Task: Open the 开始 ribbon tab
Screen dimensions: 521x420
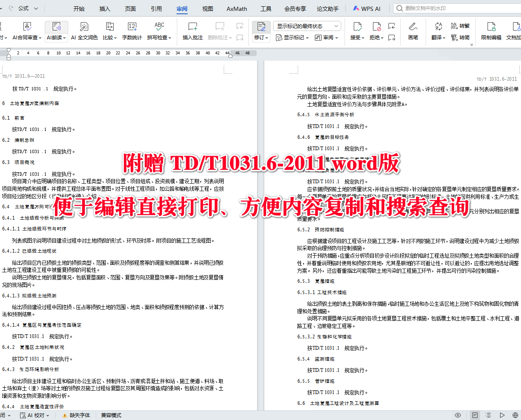Action: (79, 8)
